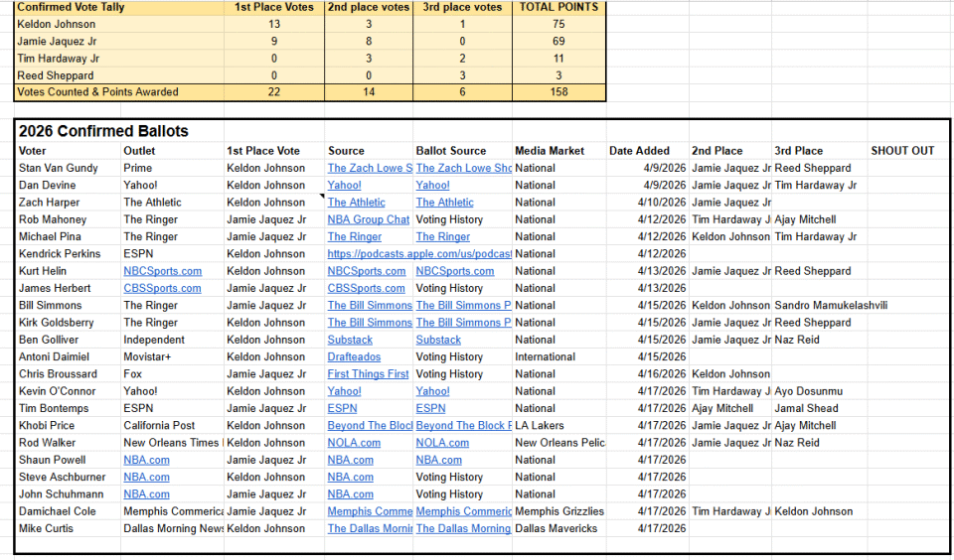
Task: Select the 3rd place votes tally header
Action: (462, 7)
